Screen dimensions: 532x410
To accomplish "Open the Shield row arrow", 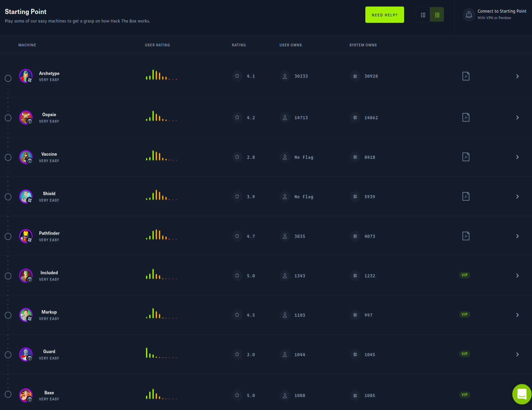I will tap(517, 197).
